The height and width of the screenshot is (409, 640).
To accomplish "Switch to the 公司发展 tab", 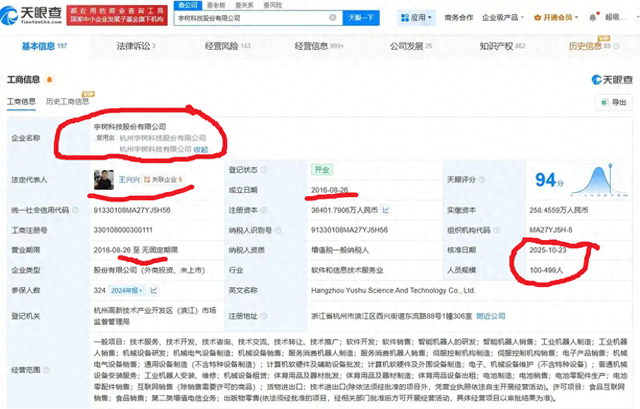I will pyautogui.click(x=411, y=46).
